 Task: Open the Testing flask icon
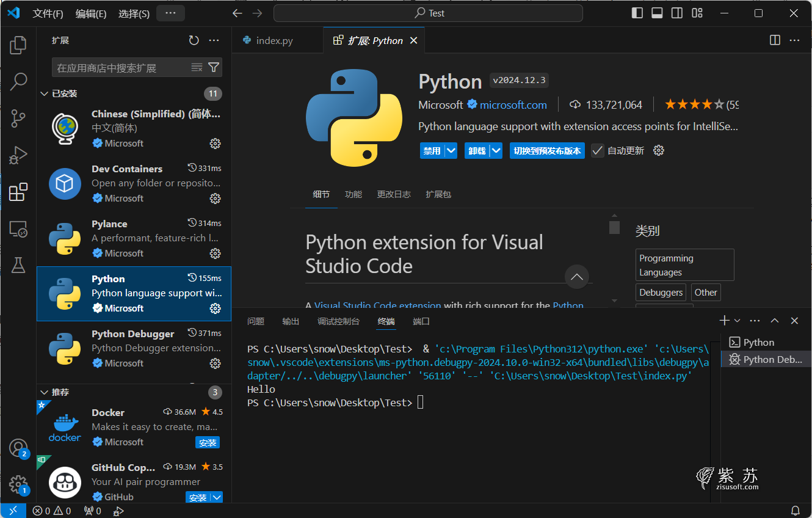point(18,265)
